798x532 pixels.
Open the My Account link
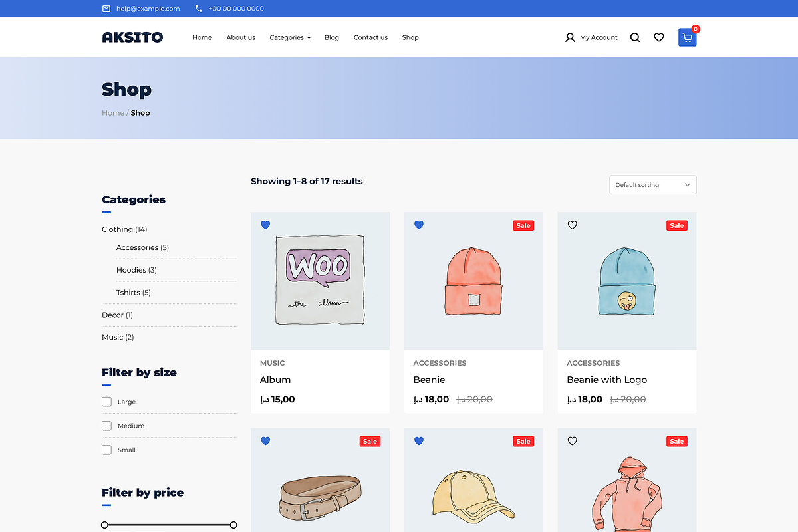tap(598, 37)
